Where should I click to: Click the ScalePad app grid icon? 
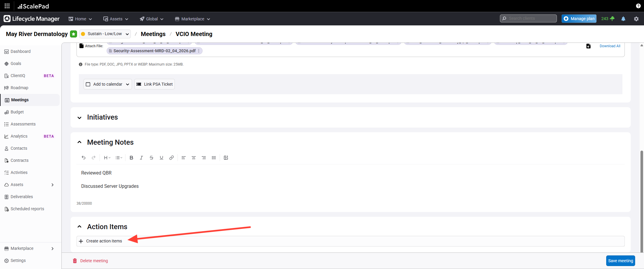click(7, 6)
